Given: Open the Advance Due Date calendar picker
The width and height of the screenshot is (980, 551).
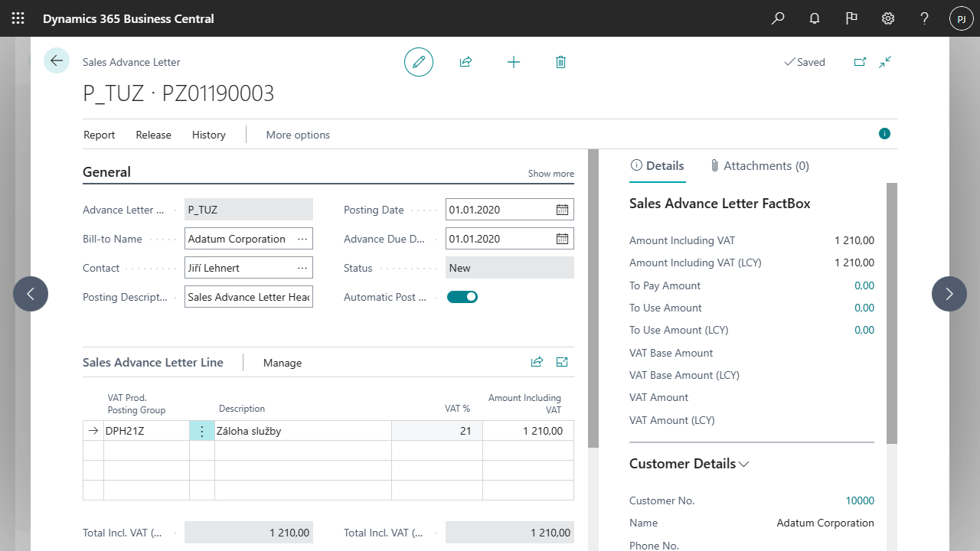Looking at the screenshot, I should [x=562, y=239].
